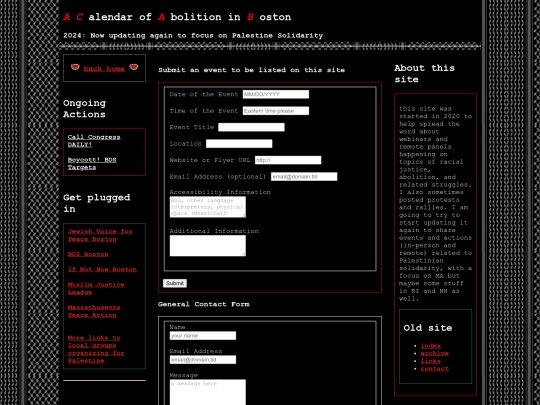The height and width of the screenshot is (405, 540).
Task: Submit the event form
Action: click(x=175, y=283)
